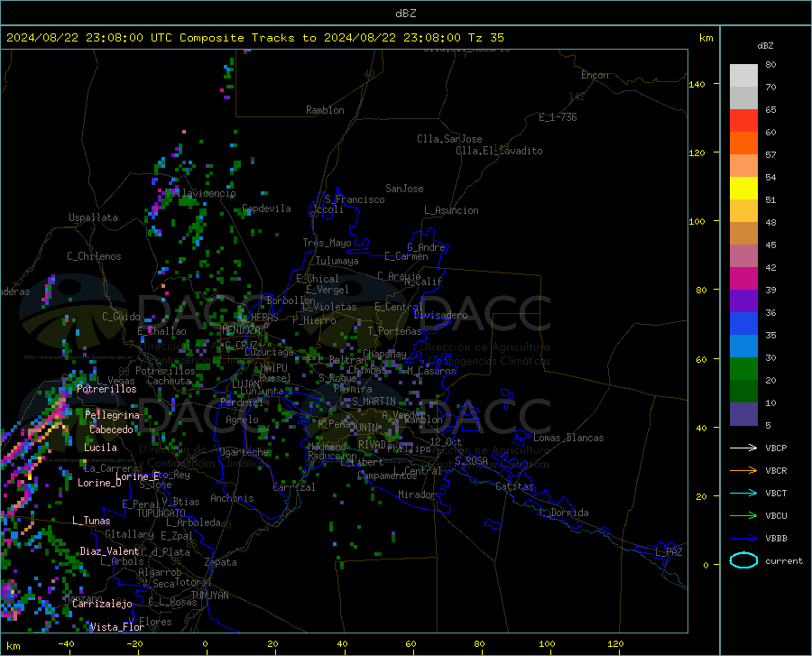Viewport: 812px width, 656px height.
Task: Click the E_1-736 map label
Action: coord(558,117)
